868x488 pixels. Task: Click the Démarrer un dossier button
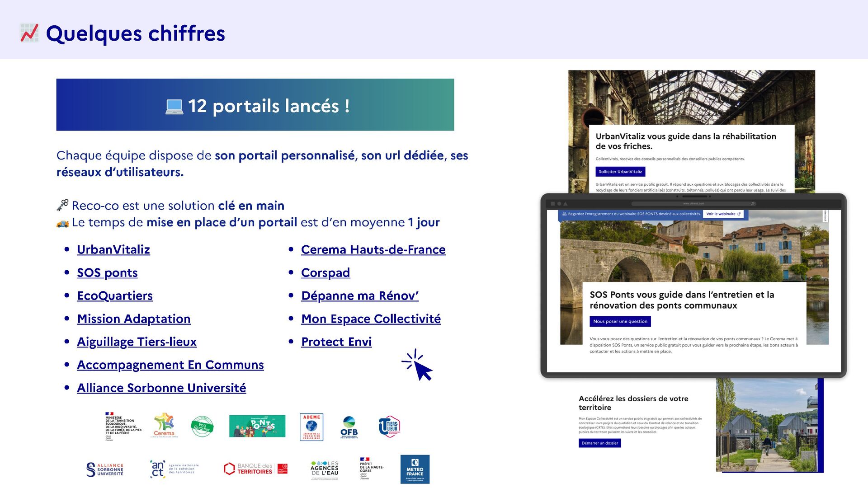pos(599,443)
